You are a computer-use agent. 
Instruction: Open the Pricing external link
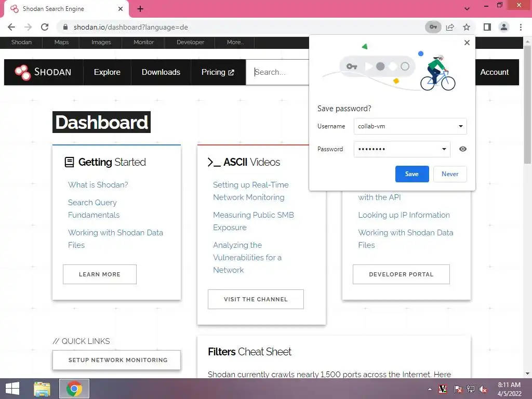218,72
